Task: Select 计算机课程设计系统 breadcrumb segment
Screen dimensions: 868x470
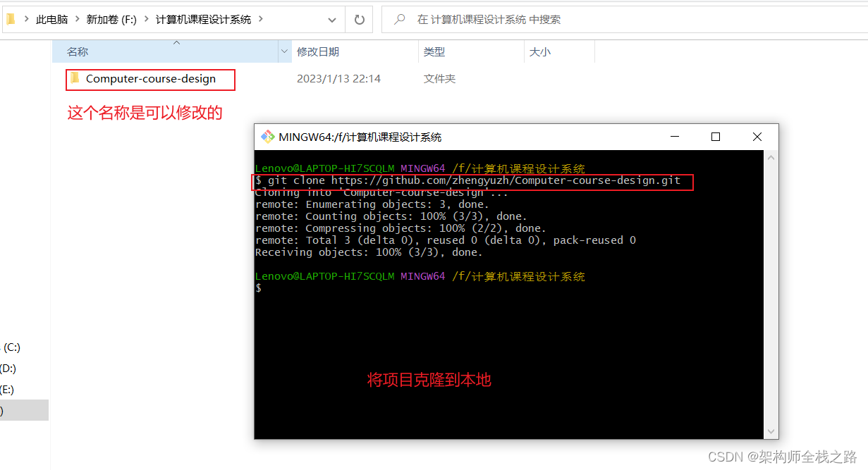Action: tap(203, 20)
